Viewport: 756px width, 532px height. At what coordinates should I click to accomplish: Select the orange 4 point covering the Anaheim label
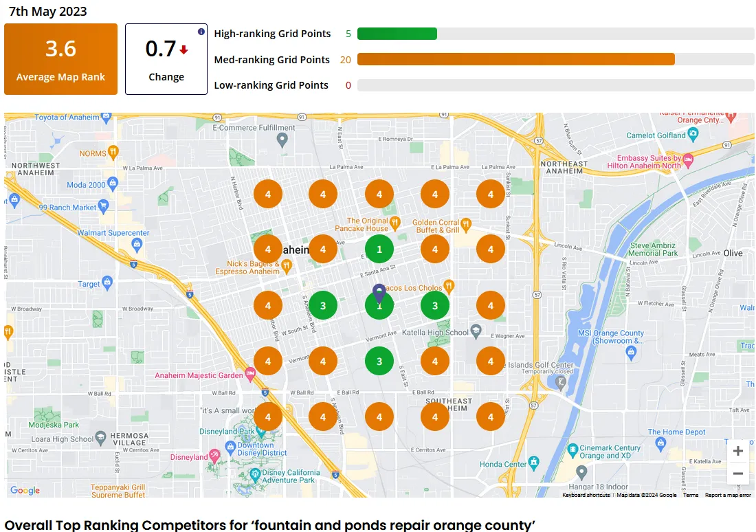click(268, 250)
